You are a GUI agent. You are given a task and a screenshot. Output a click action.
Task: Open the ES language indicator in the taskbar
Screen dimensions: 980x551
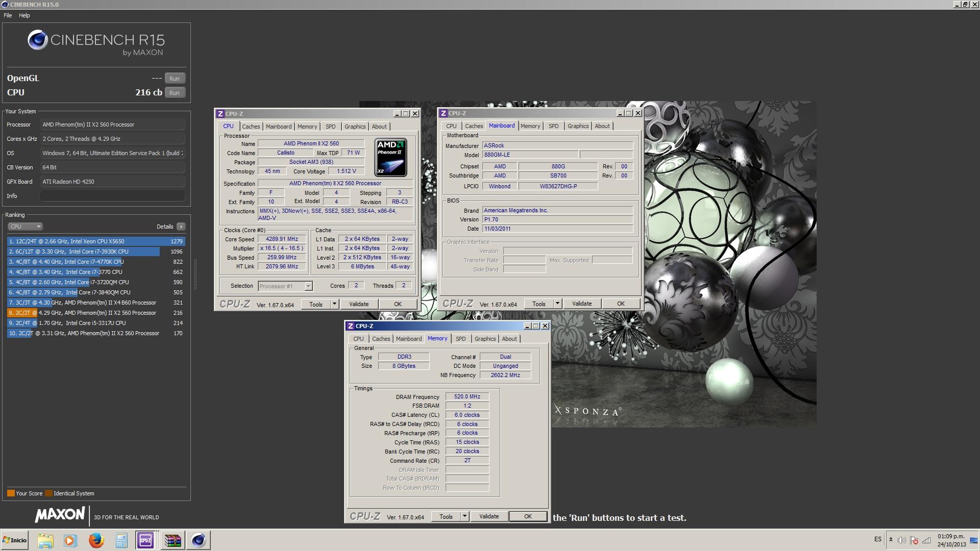pyautogui.click(x=877, y=539)
